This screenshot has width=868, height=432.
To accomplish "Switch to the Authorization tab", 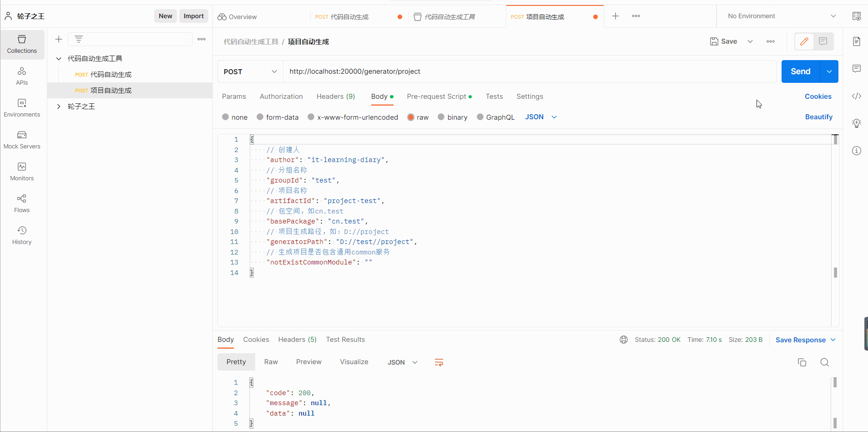I will (281, 97).
